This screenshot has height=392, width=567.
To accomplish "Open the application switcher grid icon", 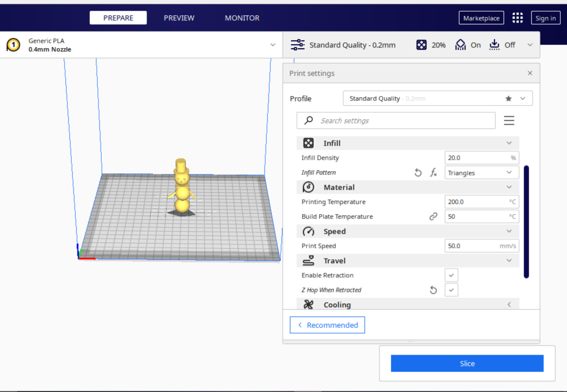I will (517, 18).
